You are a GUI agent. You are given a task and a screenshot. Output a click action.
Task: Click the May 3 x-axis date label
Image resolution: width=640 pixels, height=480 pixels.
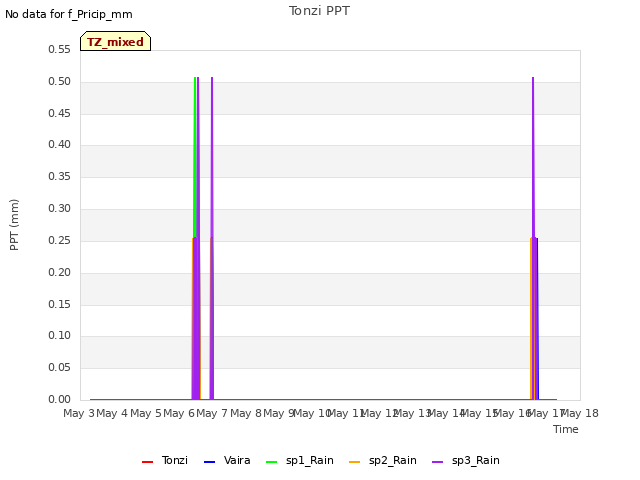[x=79, y=413]
